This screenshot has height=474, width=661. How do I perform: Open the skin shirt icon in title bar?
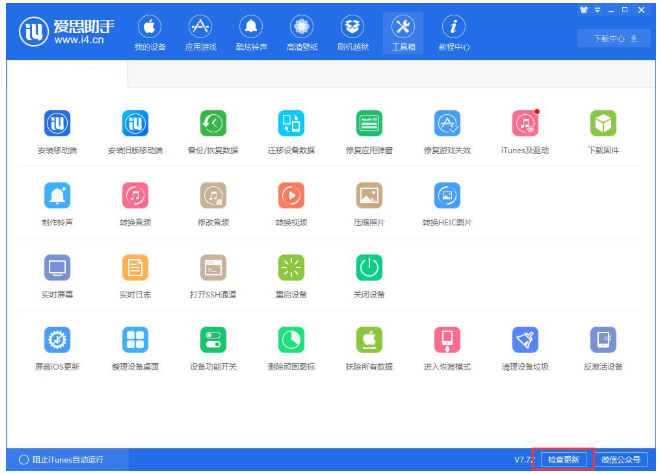click(x=583, y=10)
